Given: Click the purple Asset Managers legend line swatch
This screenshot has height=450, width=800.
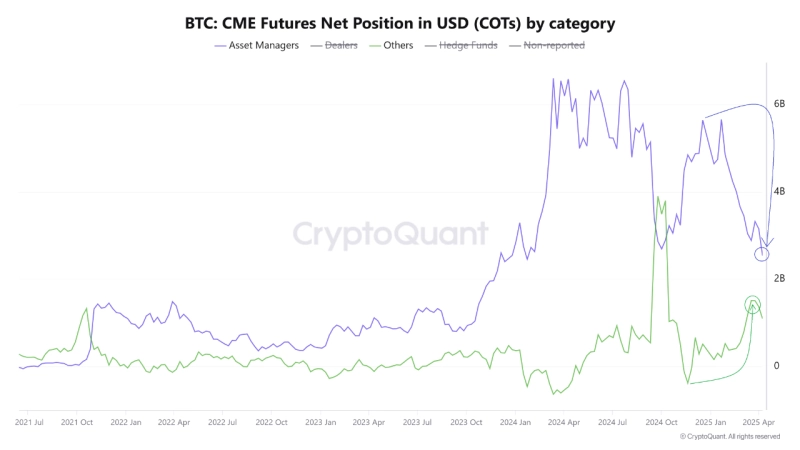Looking at the screenshot, I should 225,45.
